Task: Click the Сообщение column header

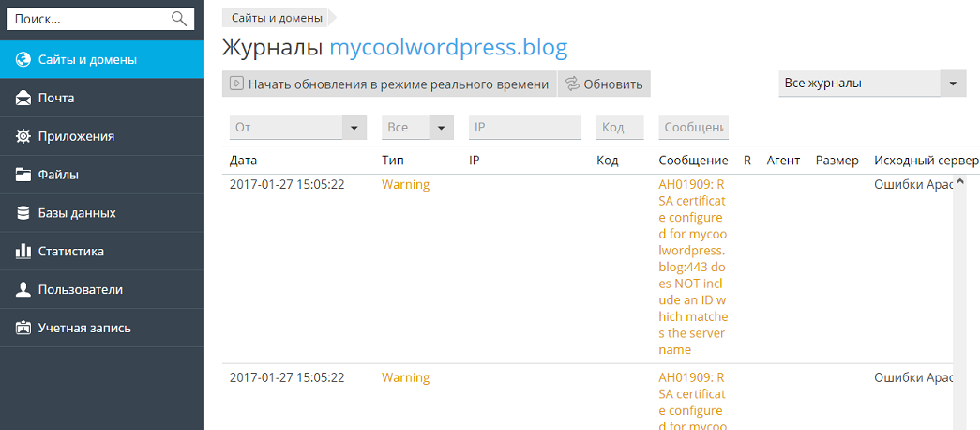Action: 693,161
